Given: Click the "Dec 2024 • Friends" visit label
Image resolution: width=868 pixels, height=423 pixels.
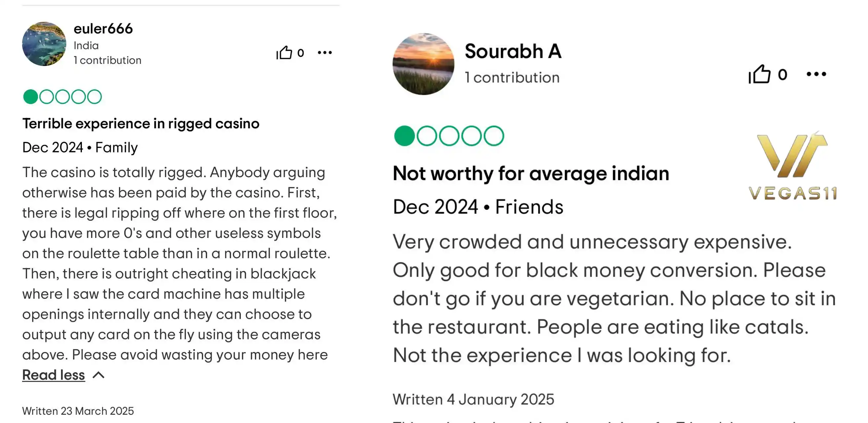Looking at the screenshot, I should click(x=478, y=207).
